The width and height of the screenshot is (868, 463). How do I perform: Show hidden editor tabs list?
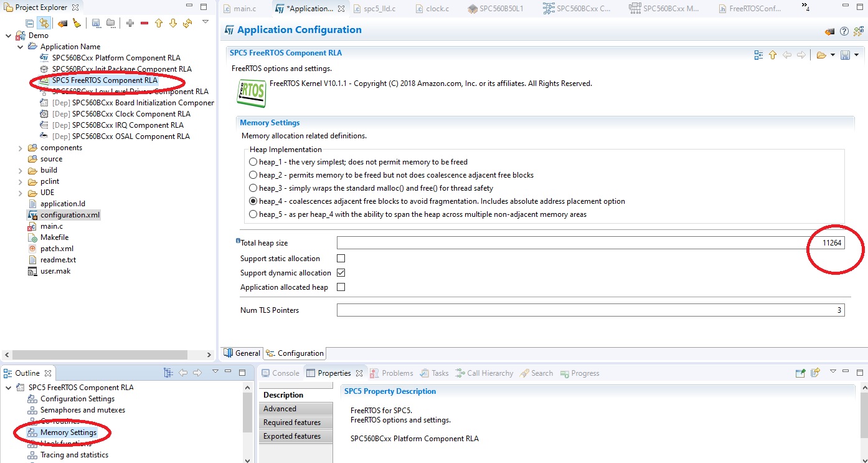tap(805, 7)
